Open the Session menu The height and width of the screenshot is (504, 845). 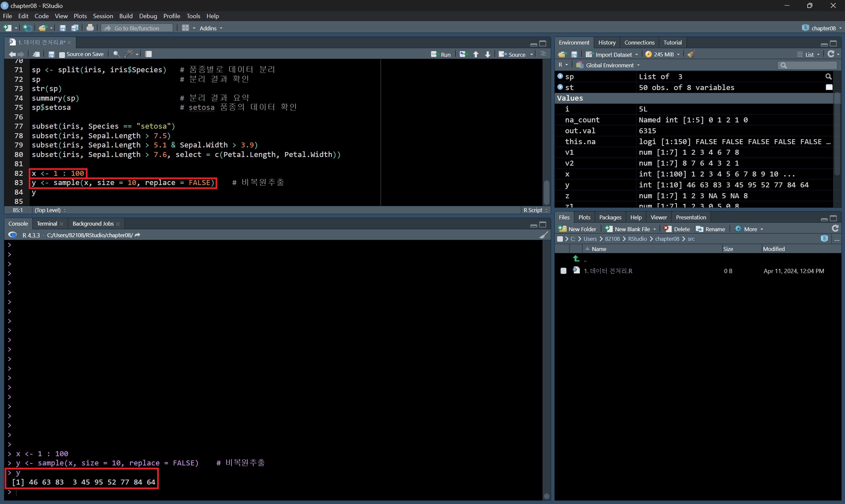[x=103, y=16]
